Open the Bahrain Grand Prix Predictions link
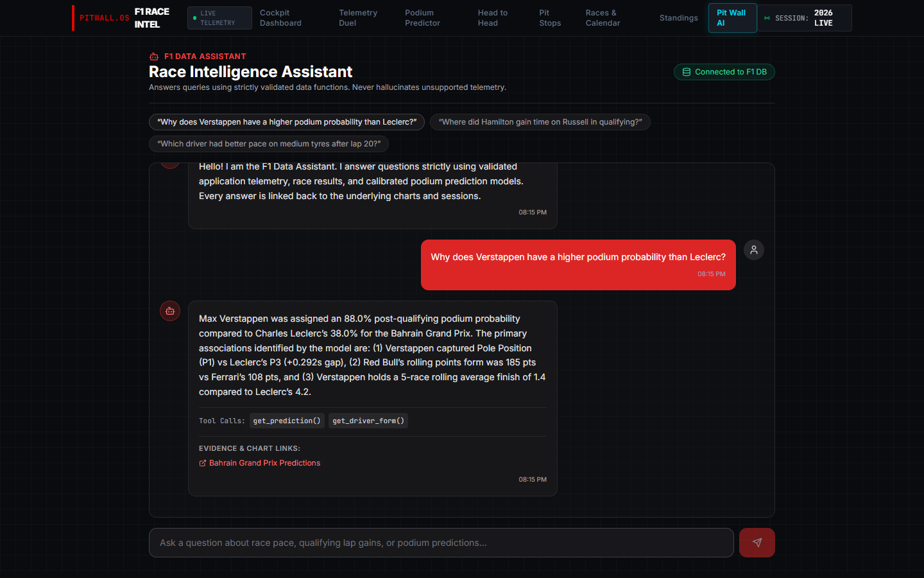The width and height of the screenshot is (924, 578). click(x=264, y=463)
